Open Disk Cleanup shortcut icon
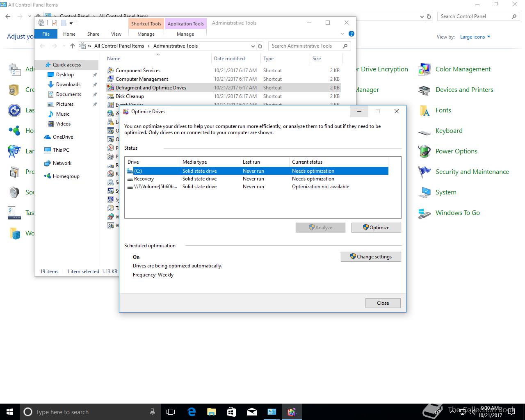 pos(110,96)
